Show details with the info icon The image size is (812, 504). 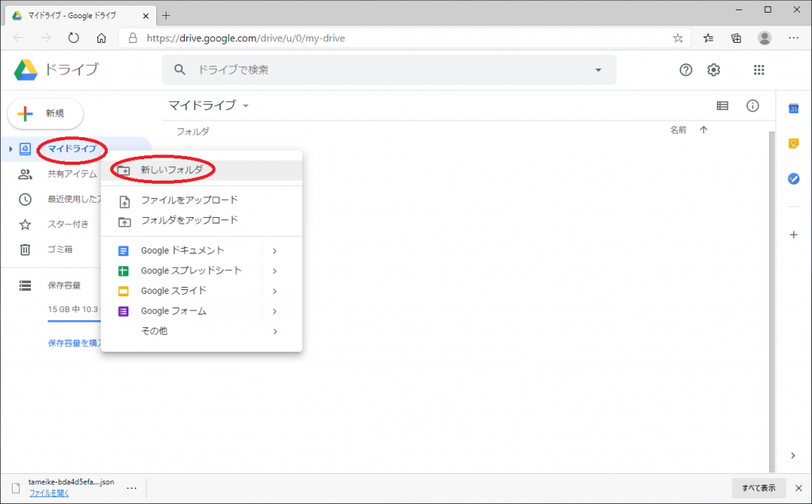[x=753, y=106]
